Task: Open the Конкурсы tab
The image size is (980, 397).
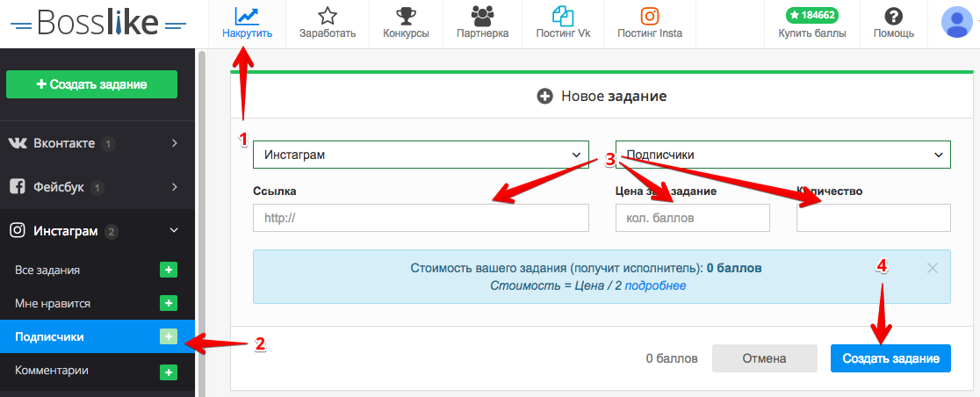Action: coord(407,24)
